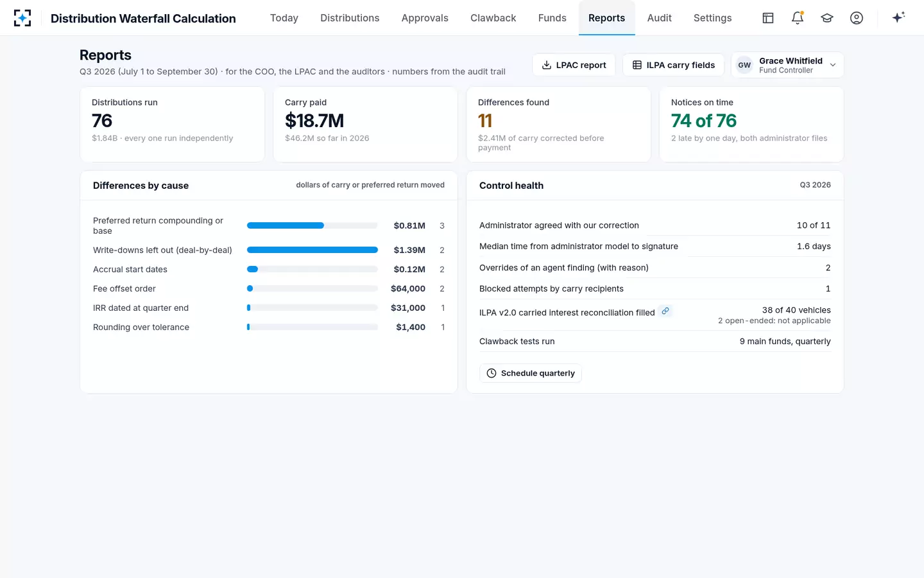924x578 pixels.
Task: Click the Write-downs left out bar
Action: pyautogui.click(x=312, y=250)
